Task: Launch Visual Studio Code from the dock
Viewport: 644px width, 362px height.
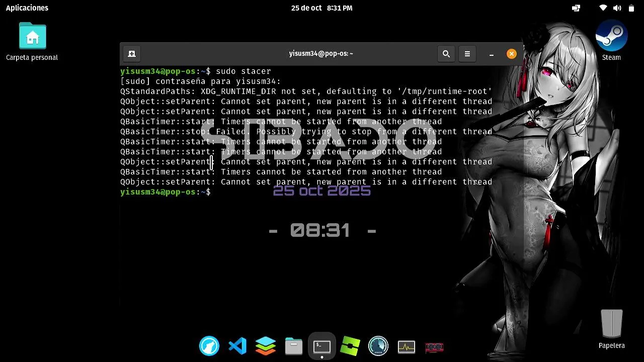Action: tap(237, 346)
